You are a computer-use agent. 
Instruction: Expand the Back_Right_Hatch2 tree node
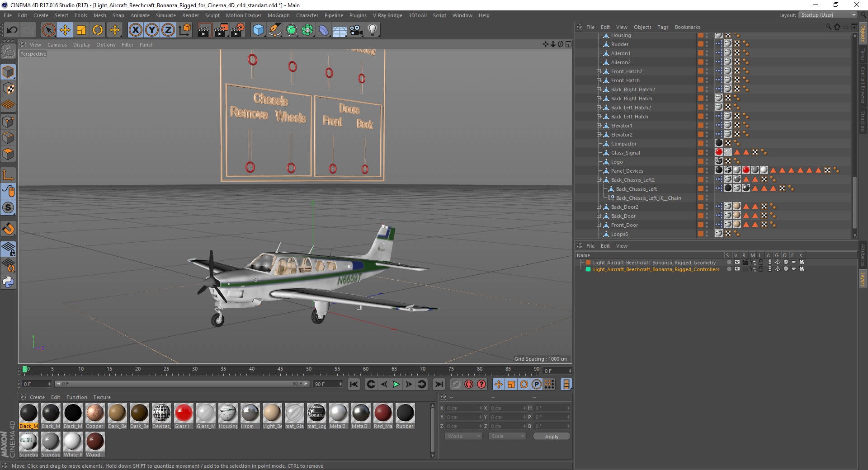click(x=599, y=89)
